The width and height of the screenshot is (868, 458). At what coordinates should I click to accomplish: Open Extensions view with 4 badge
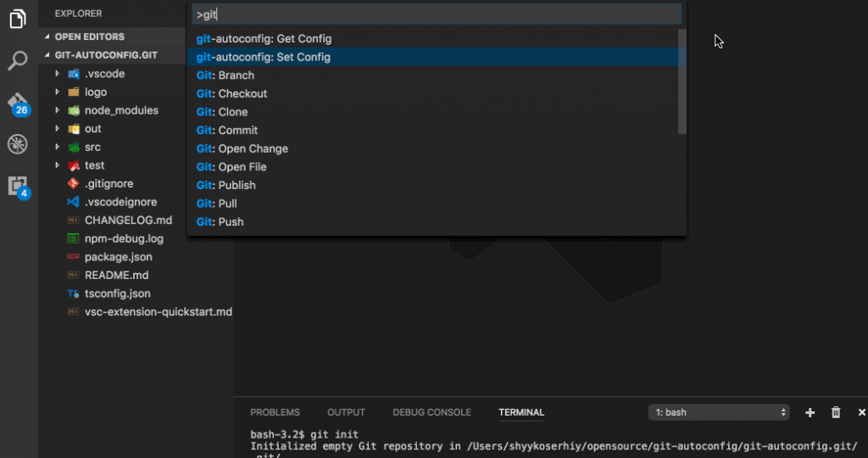(x=19, y=187)
